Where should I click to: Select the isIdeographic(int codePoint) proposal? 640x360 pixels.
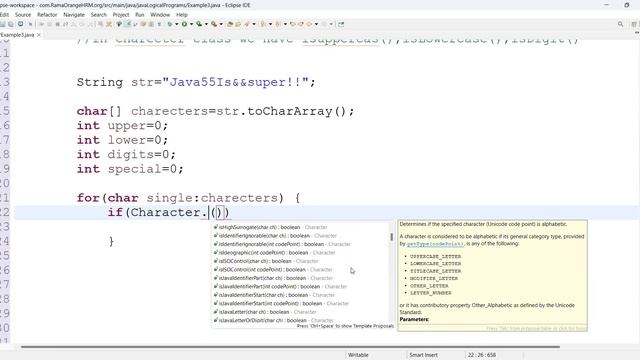click(x=301, y=253)
